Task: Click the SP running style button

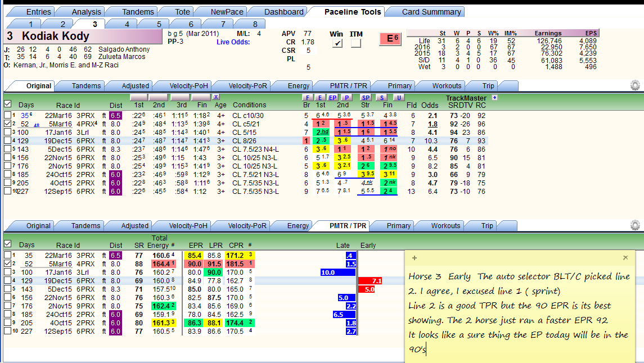Action: pyautogui.click(x=366, y=98)
